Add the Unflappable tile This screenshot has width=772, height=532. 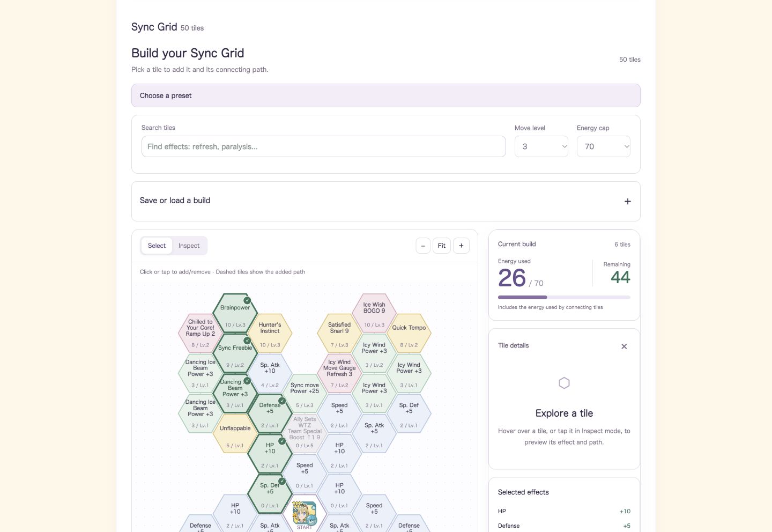point(235,434)
